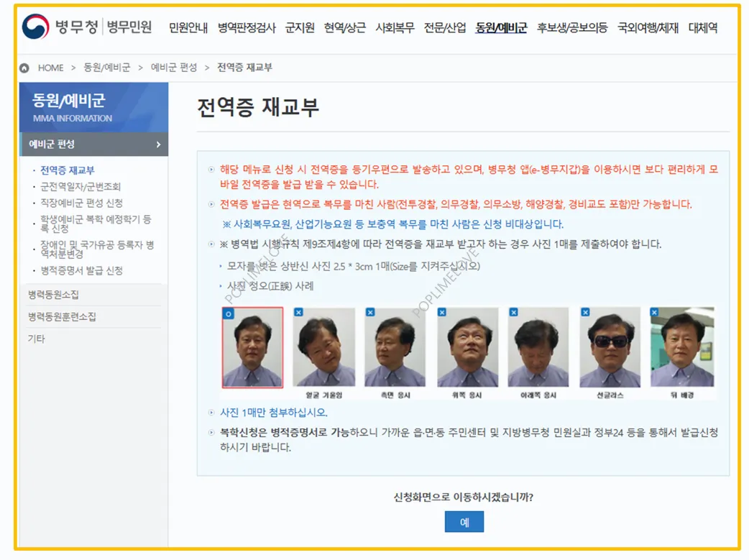Collapse the 예비군 편성 sidebar section arrow
This screenshot has width=749, height=560.
[x=159, y=144]
